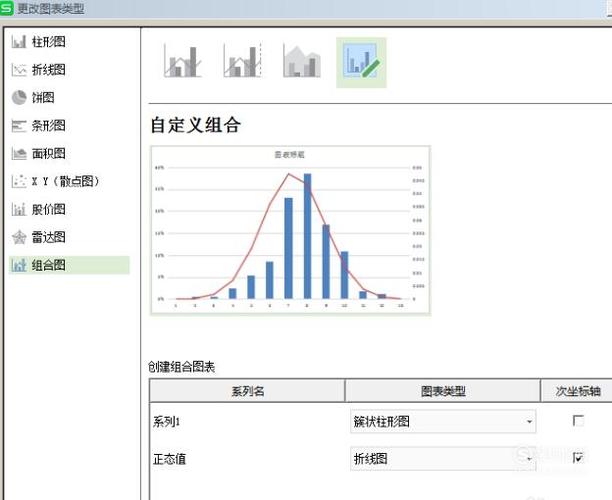
Task: Choose the clustered column-line combo subtype
Action: pos(182,60)
